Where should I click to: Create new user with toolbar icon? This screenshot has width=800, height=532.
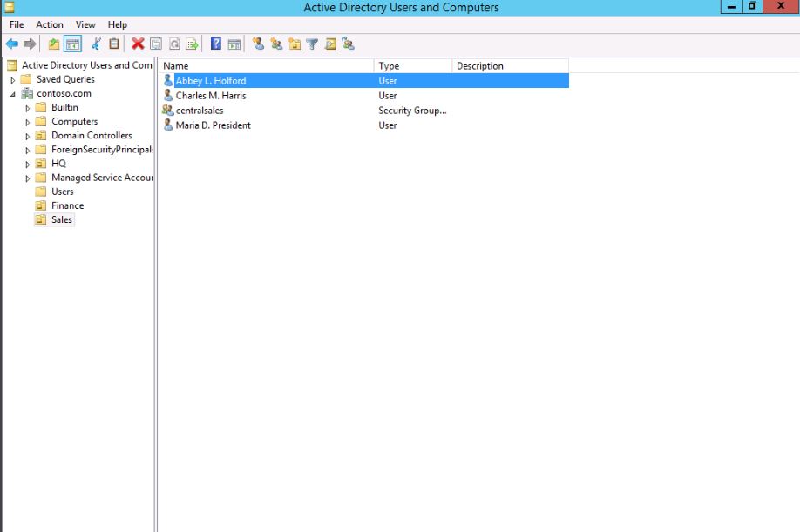click(x=259, y=44)
